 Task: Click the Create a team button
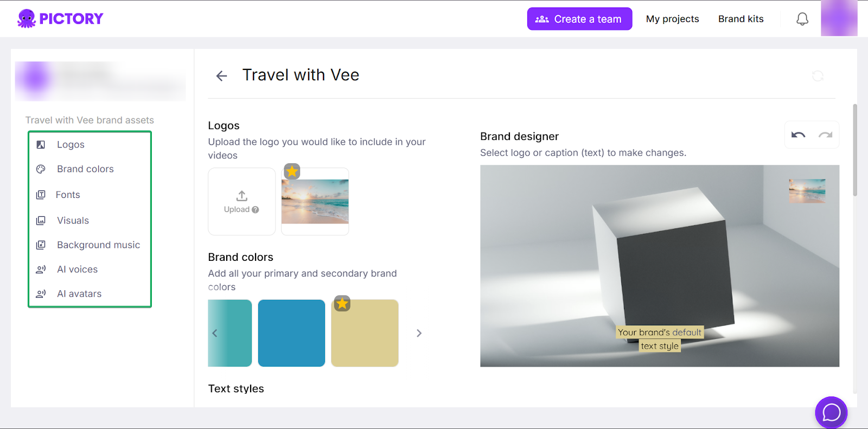[579, 19]
